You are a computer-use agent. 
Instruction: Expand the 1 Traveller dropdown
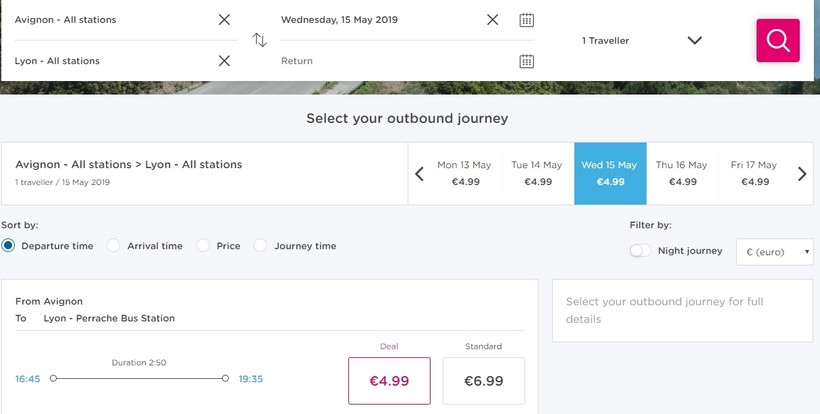point(642,40)
